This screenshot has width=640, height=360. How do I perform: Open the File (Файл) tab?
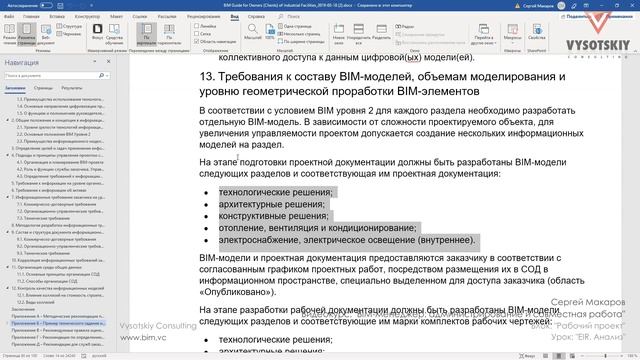[9, 17]
